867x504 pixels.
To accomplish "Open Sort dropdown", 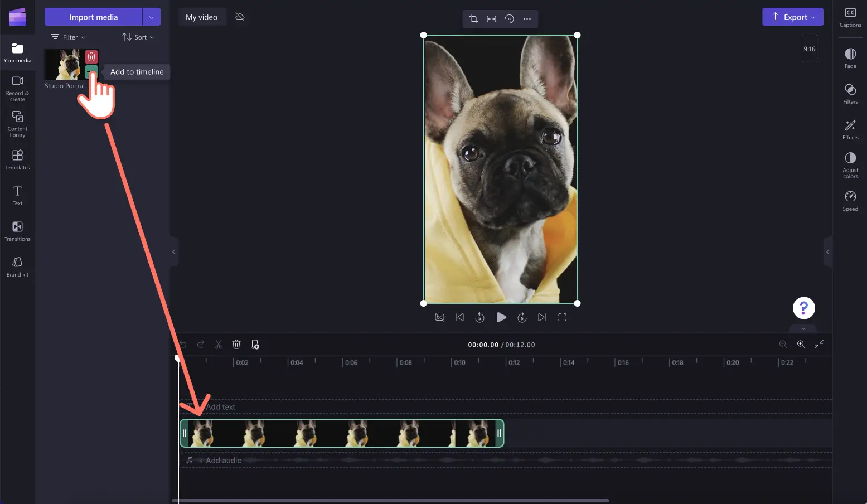I will pos(138,37).
